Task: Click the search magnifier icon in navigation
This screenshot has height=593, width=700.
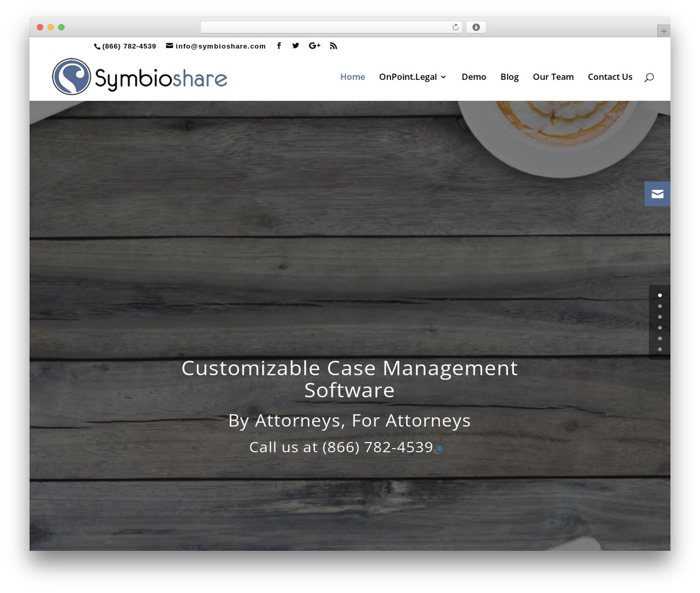Action: coord(649,77)
